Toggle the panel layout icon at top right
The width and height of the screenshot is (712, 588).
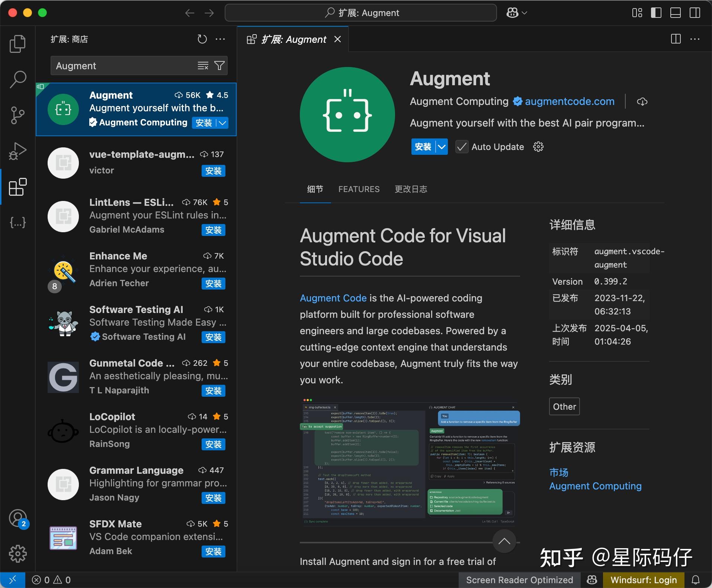[x=675, y=12]
